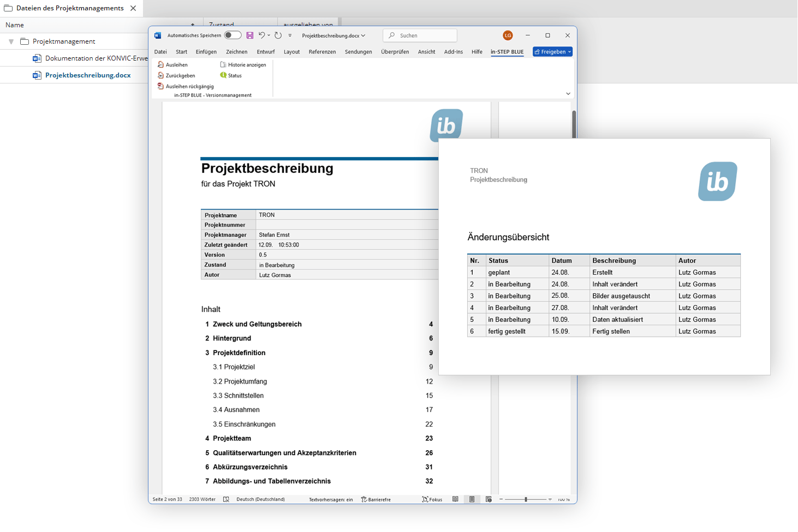798x532 pixels.
Task: Select Projektbeschreibung.docx in the file tree
Action: tap(88, 75)
